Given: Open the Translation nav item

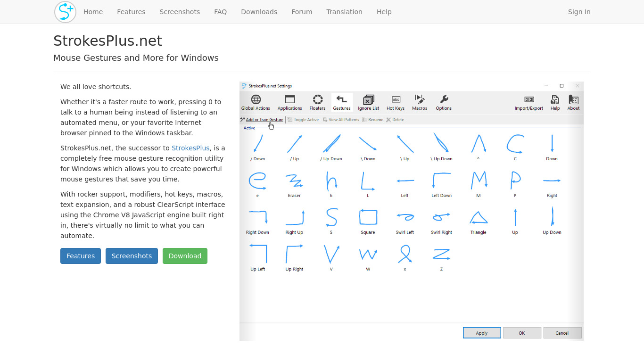Looking at the screenshot, I should (344, 12).
